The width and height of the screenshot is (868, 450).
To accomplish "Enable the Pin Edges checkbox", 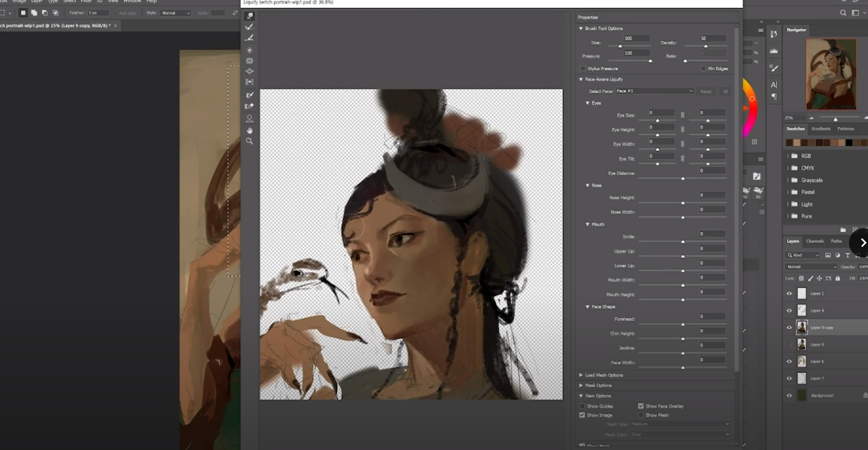I will [703, 69].
